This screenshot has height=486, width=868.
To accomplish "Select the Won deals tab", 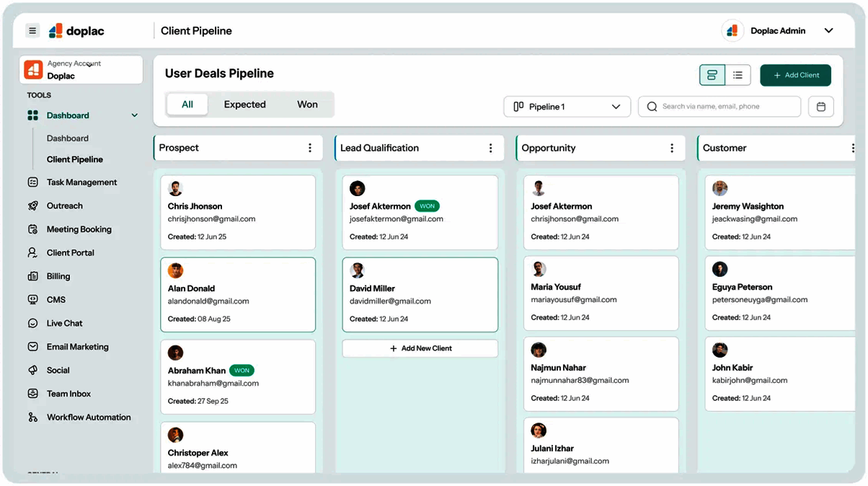I will pos(307,105).
